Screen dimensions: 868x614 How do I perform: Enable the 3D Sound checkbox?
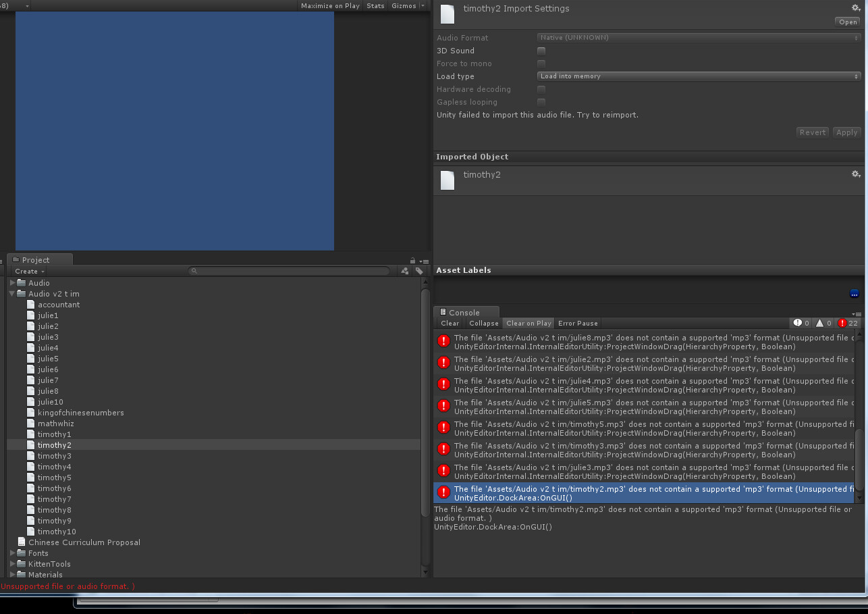coord(541,51)
